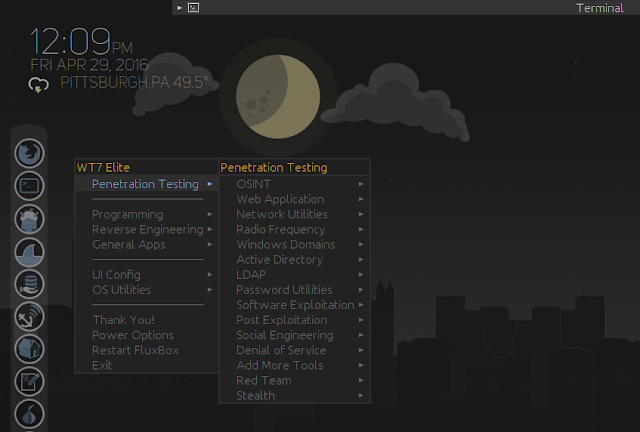Expand the Software Exploitation submenu arrow
The width and height of the screenshot is (640, 432).
(x=361, y=305)
